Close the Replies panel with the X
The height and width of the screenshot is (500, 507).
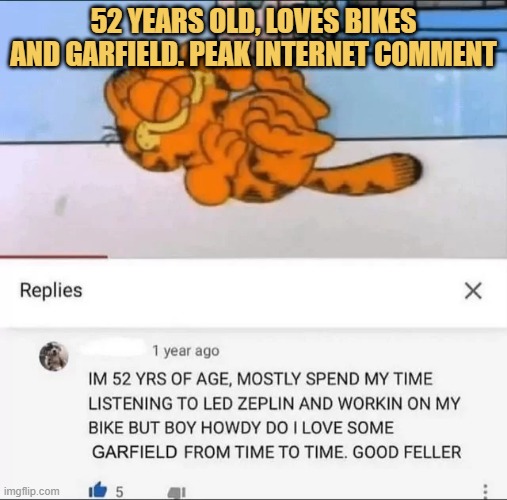click(x=473, y=291)
